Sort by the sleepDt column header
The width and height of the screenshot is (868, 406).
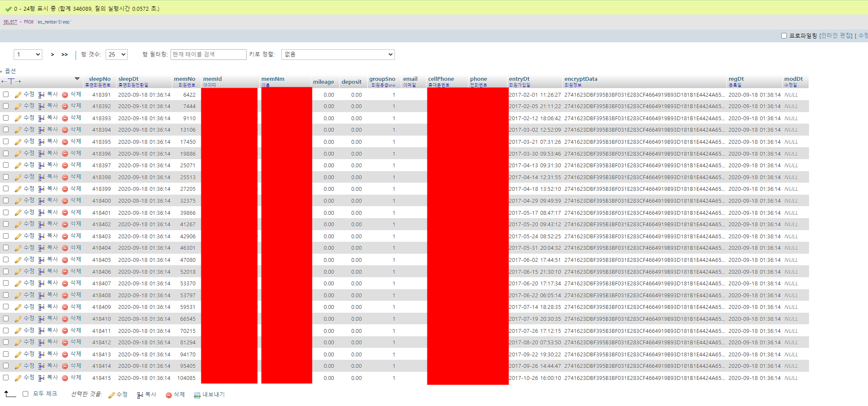(x=128, y=79)
